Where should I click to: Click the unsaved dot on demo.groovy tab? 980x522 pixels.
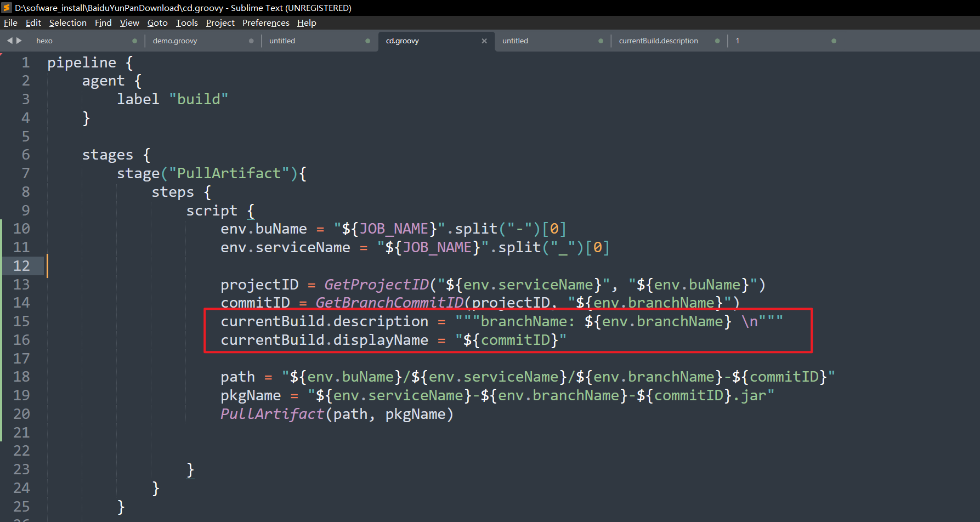coord(251,41)
